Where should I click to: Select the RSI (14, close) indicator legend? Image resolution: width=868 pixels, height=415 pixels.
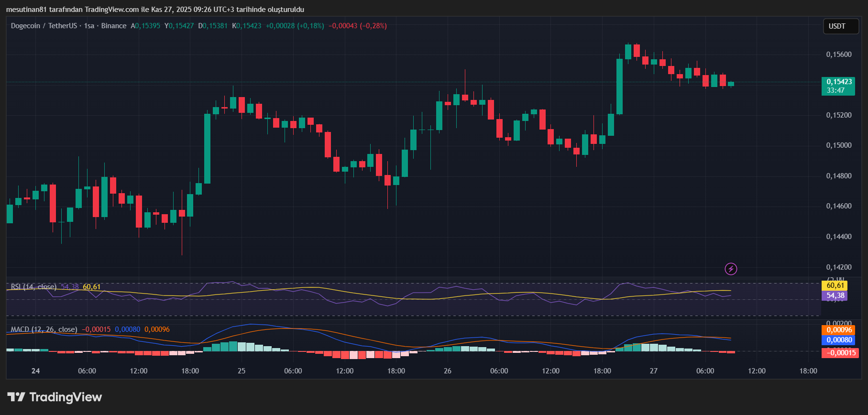[x=33, y=287]
